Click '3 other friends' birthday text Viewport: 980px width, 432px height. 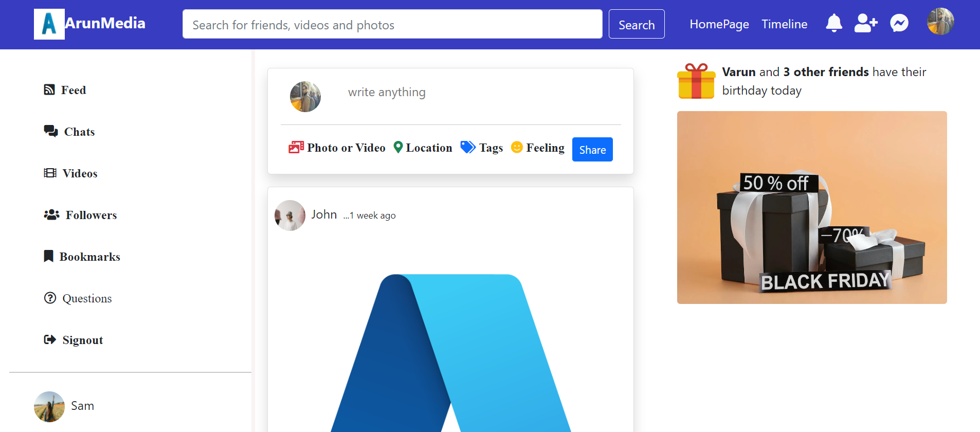tap(826, 72)
